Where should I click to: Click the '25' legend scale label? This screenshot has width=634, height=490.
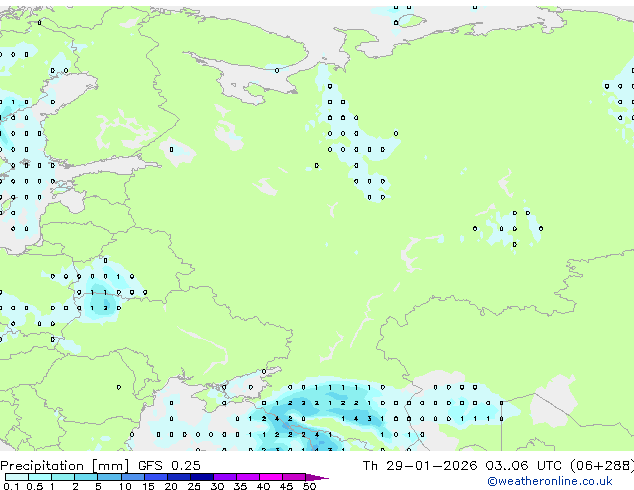click(194, 486)
